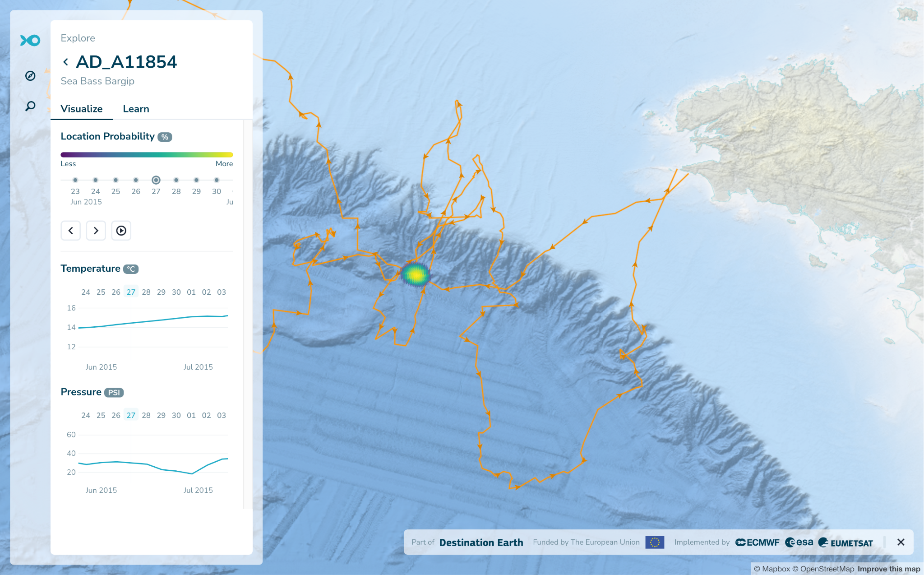
Task: Step to next day arrow button
Action: coord(96,231)
